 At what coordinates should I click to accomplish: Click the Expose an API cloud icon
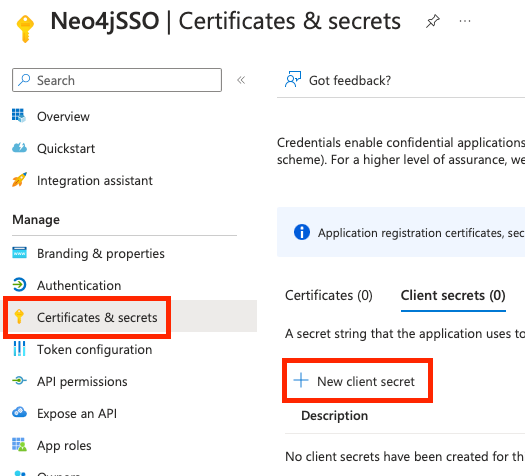[19, 412]
